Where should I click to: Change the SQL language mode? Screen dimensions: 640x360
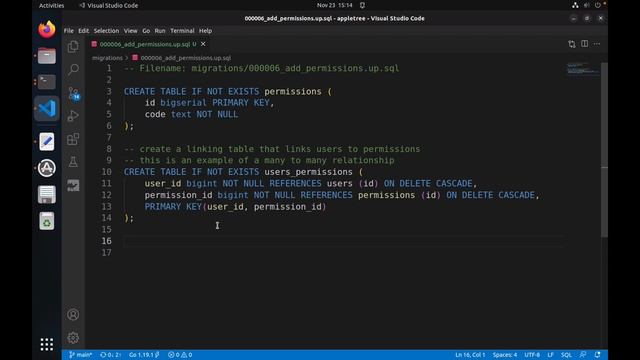pyautogui.click(x=566, y=355)
